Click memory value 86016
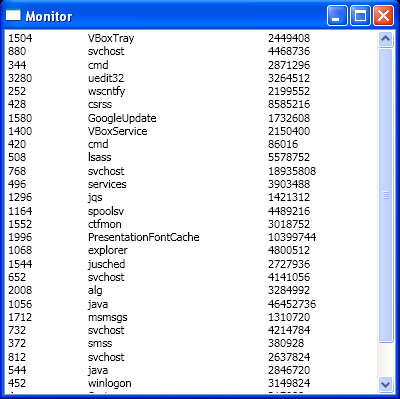 tap(283, 144)
